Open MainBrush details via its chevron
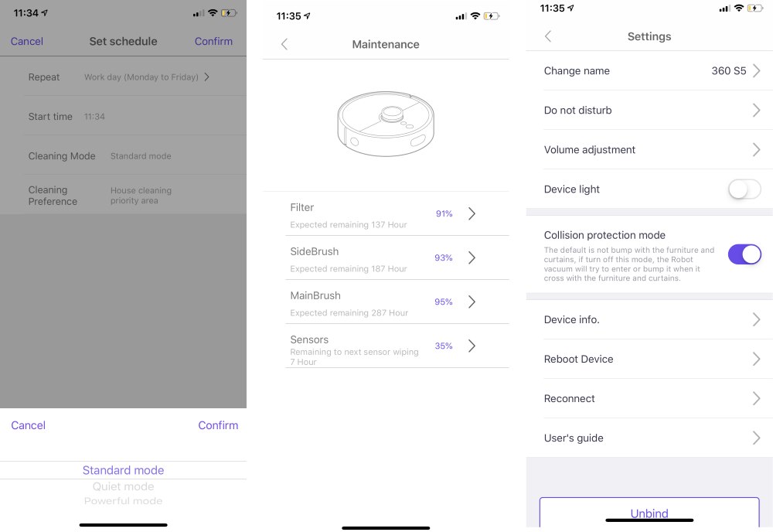Image resolution: width=773 pixels, height=532 pixels. 472,302
